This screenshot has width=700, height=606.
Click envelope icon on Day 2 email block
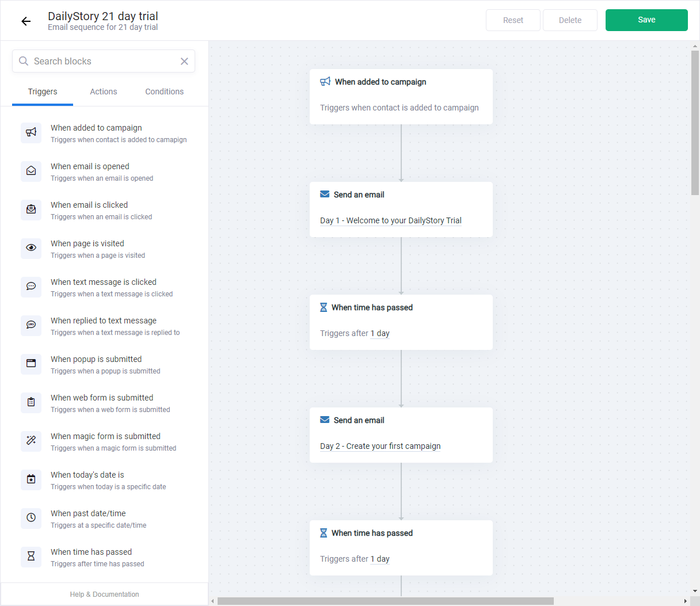pyautogui.click(x=325, y=420)
